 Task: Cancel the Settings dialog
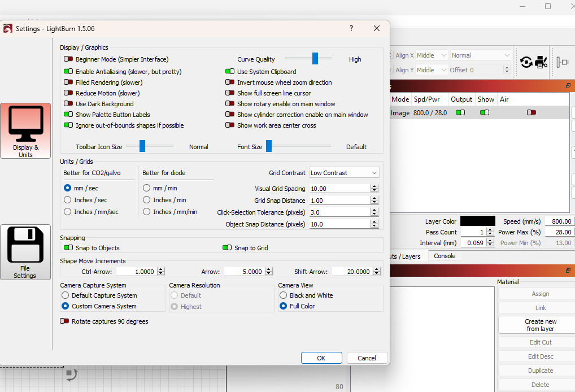(367, 358)
